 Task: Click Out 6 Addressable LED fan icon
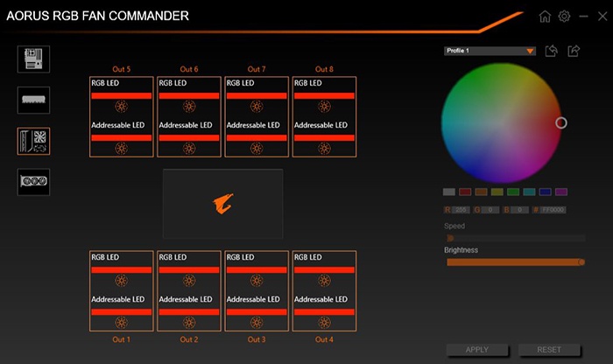coord(189,149)
